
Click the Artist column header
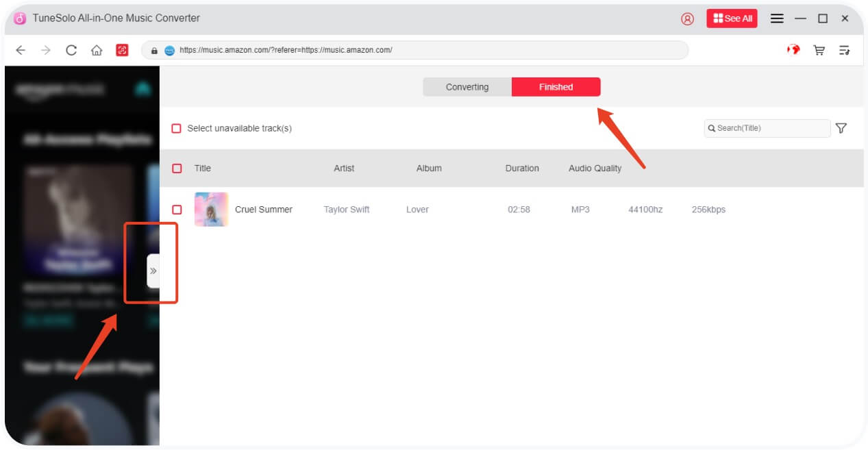[344, 168]
